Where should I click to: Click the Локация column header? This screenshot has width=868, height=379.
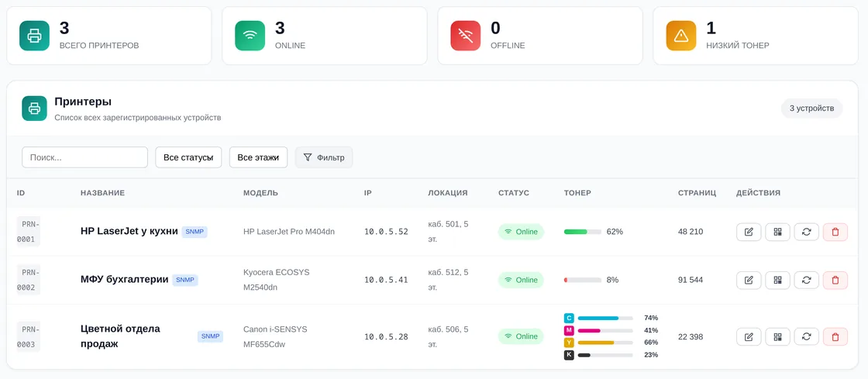448,193
